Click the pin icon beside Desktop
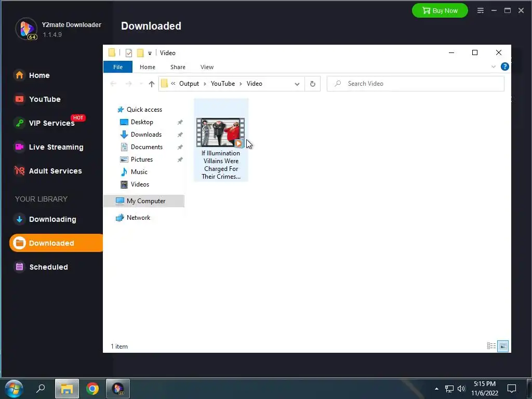The height and width of the screenshot is (399, 532). pos(180,122)
